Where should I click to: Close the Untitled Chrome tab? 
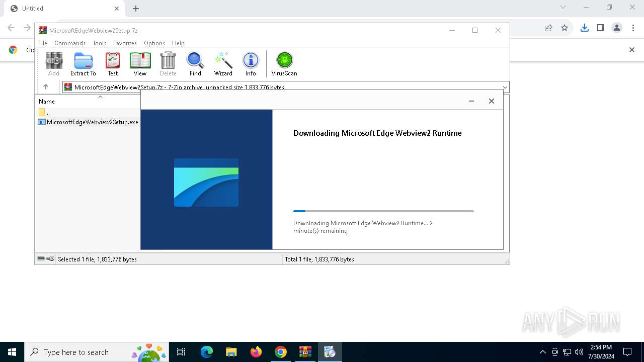coord(117,9)
